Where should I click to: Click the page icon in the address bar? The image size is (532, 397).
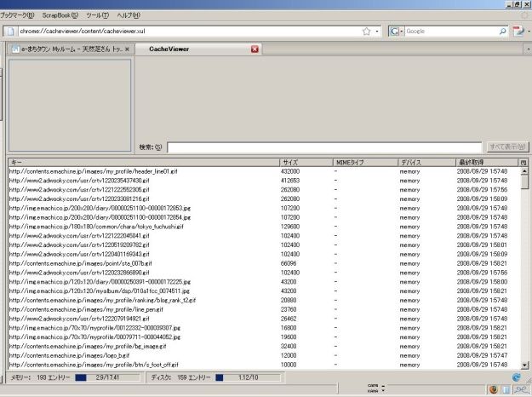(11, 32)
